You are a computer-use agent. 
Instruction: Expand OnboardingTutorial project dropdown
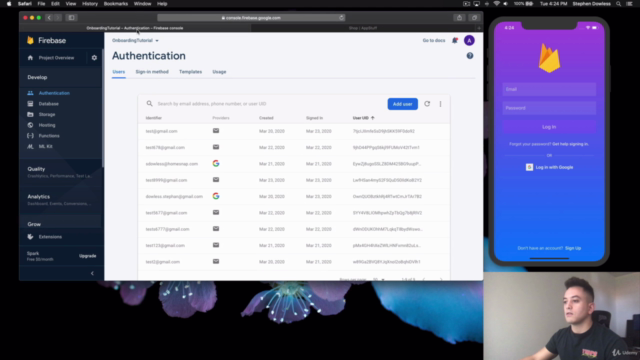pyautogui.click(x=136, y=40)
